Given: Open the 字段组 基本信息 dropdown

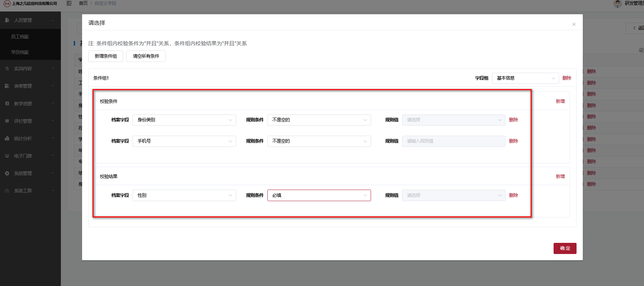Looking at the screenshot, I should [525, 78].
